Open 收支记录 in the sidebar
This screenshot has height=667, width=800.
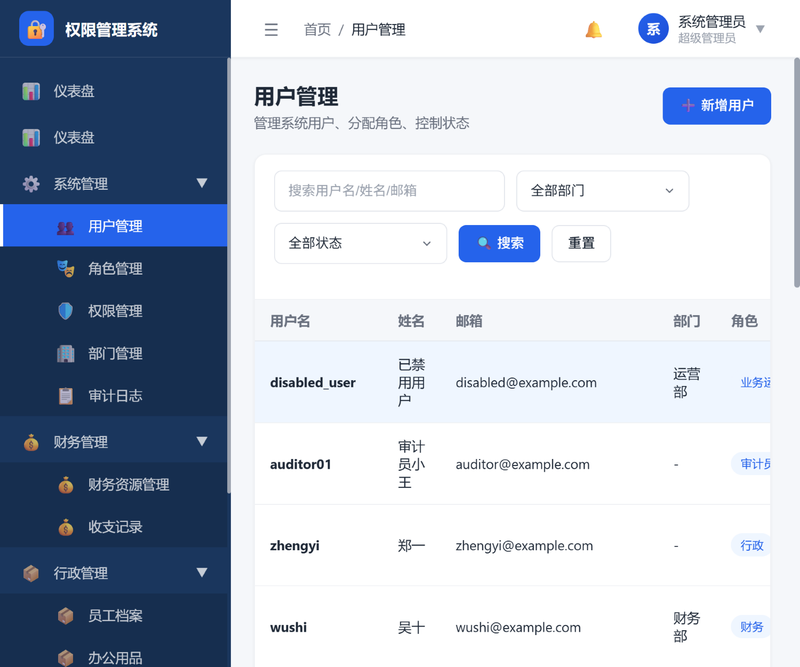[x=115, y=527]
